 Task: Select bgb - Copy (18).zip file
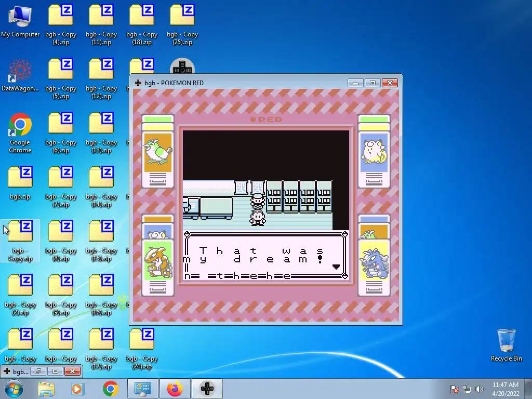click(x=142, y=25)
